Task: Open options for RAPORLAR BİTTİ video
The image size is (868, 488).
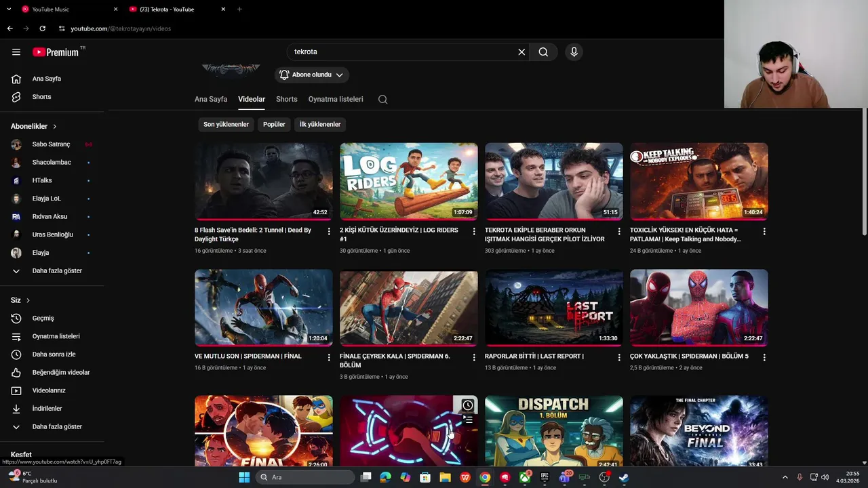Action: (619, 357)
